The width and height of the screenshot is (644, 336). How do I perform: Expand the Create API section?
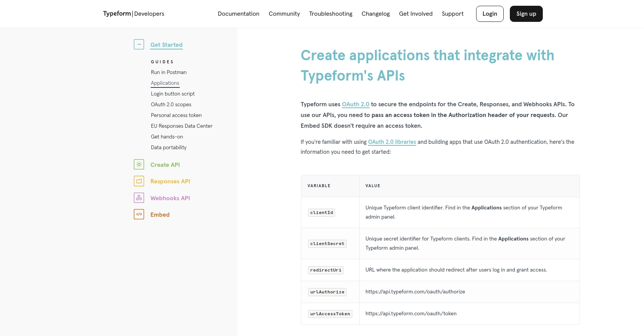coord(165,165)
